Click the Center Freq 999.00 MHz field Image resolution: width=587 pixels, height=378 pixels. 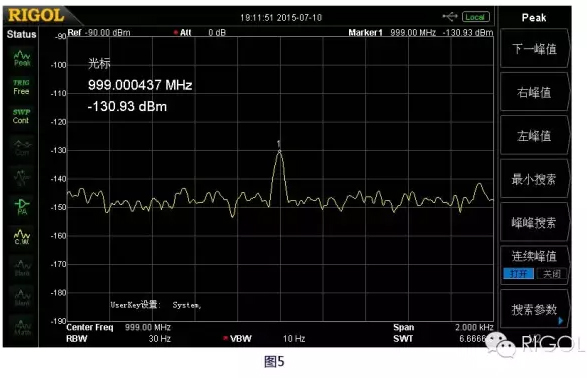(118, 327)
